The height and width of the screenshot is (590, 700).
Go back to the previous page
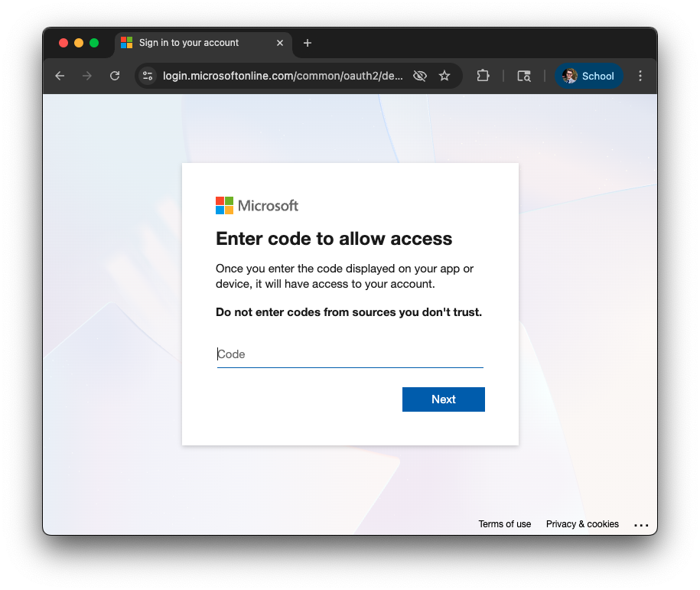click(60, 76)
